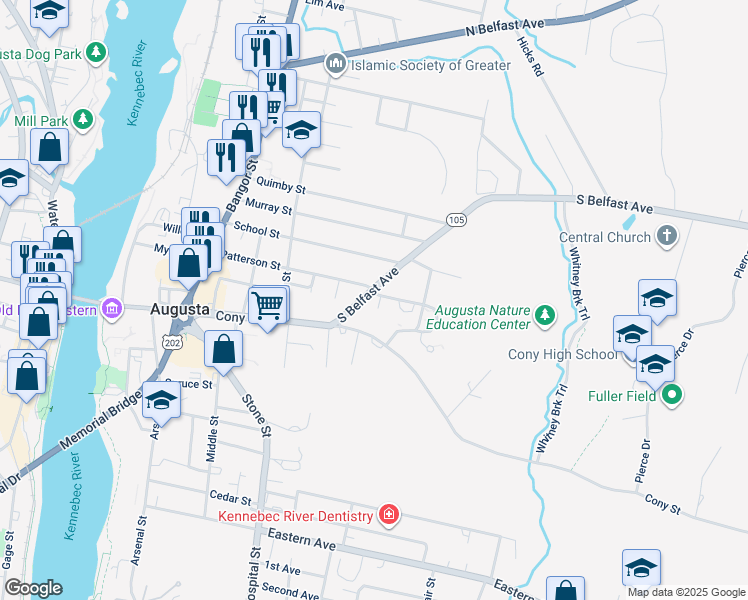Click the Cony High School label
Image resolution: width=748 pixels, height=600 pixels.
pyautogui.click(x=563, y=354)
